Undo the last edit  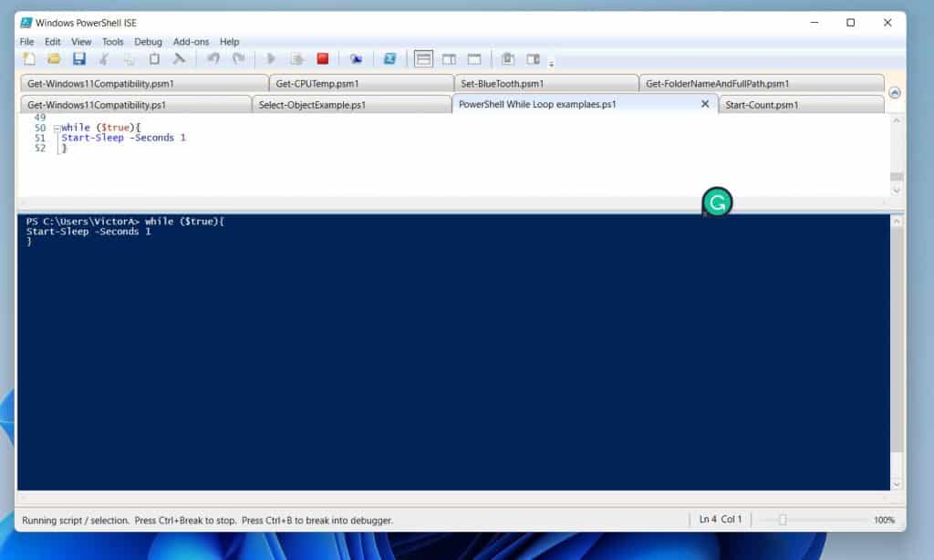213,58
